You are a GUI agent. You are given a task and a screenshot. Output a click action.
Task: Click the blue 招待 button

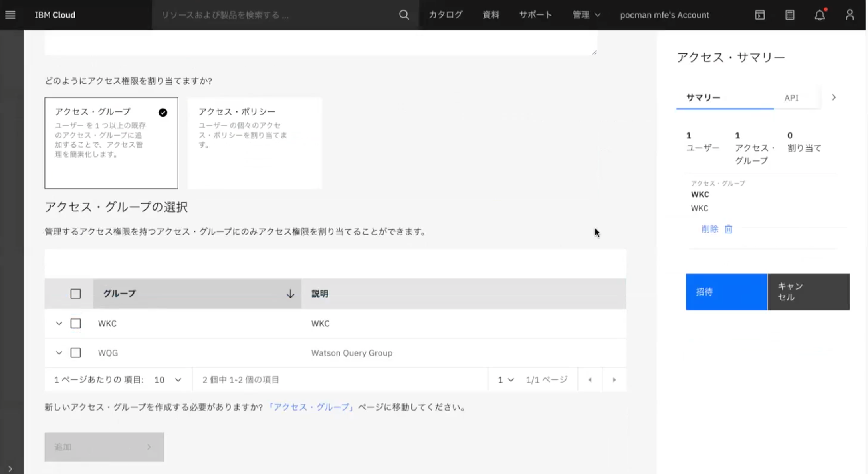(x=726, y=292)
